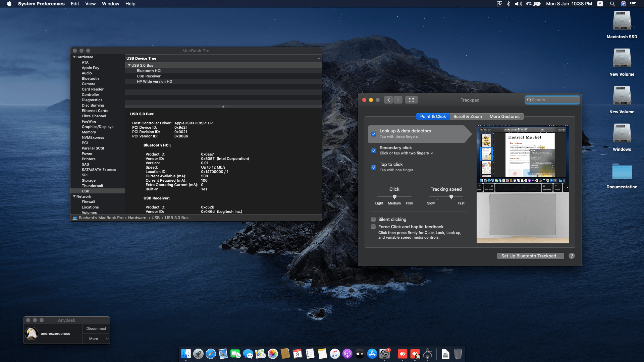Enable Silent clicking
Viewport: 644px width, 362px height.
[373, 219]
